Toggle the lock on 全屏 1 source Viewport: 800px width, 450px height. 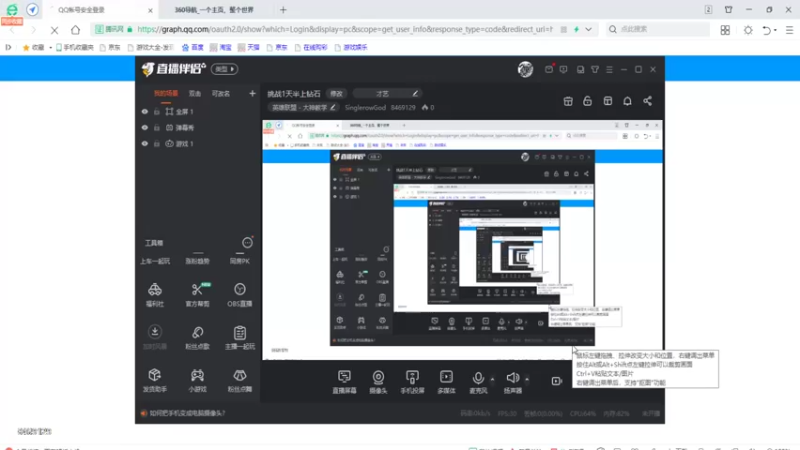[157, 111]
